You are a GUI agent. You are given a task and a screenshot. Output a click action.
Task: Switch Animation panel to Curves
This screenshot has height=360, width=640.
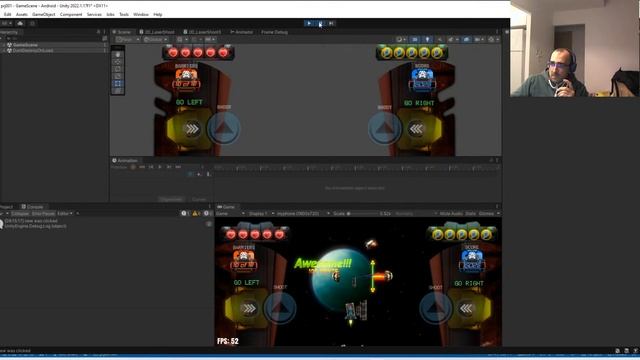click(x=199, y=199)
